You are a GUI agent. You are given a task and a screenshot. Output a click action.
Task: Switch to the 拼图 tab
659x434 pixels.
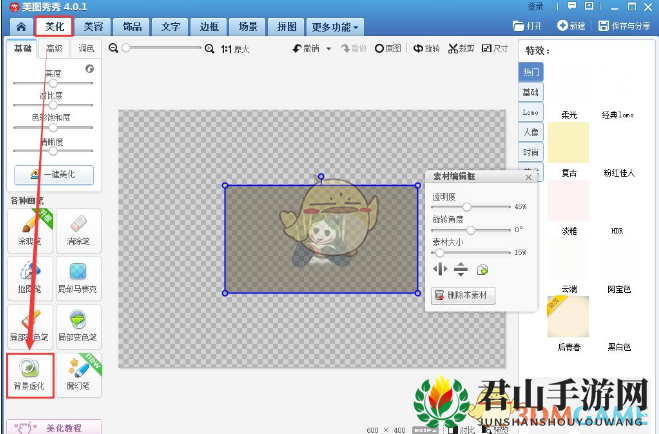click(x=287, y=27)
